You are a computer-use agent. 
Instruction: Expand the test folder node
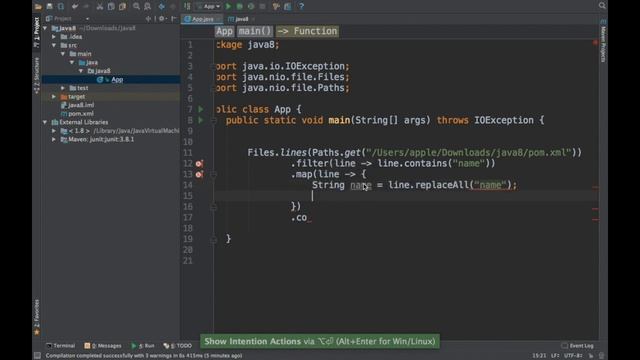[x=63, y=88]
